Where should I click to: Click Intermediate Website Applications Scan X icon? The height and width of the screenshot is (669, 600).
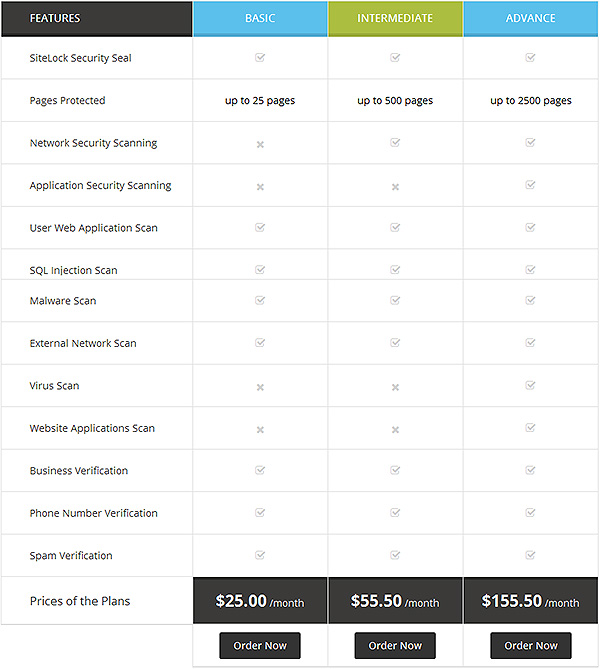point(395,430)
